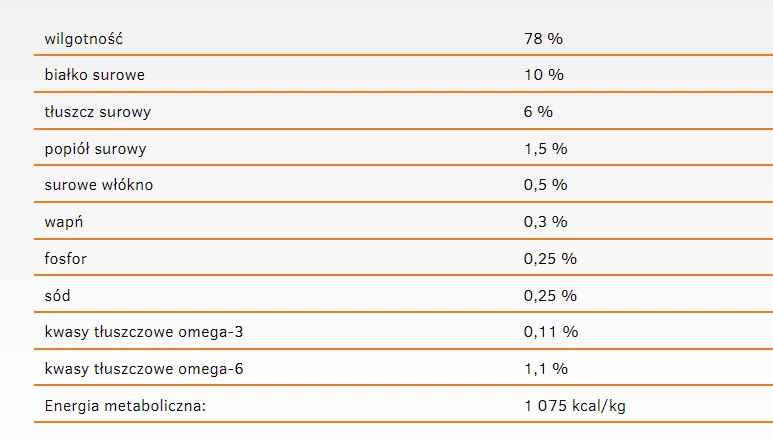Select the 1,5 % ash value
Screen dimensions: 773x440
click(x=545, y=149)
